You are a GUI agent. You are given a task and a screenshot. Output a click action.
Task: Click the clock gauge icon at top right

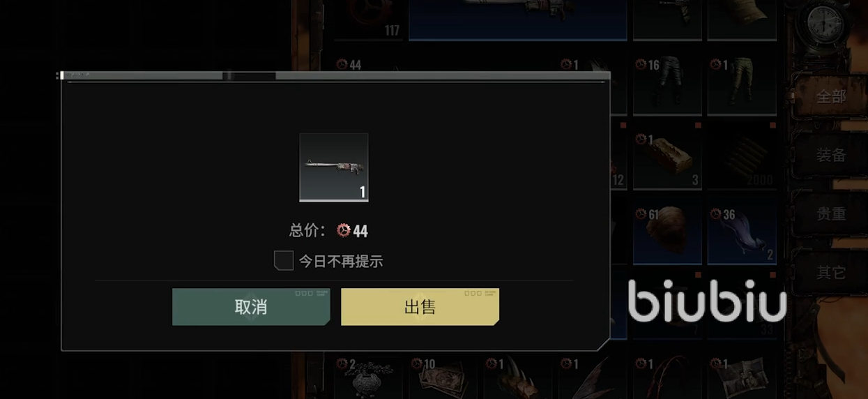[826, 24]
